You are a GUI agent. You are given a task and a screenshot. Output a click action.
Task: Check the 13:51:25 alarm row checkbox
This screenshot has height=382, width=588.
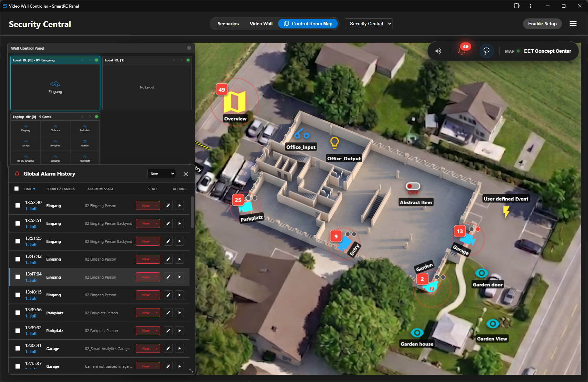tap(18, 241)
